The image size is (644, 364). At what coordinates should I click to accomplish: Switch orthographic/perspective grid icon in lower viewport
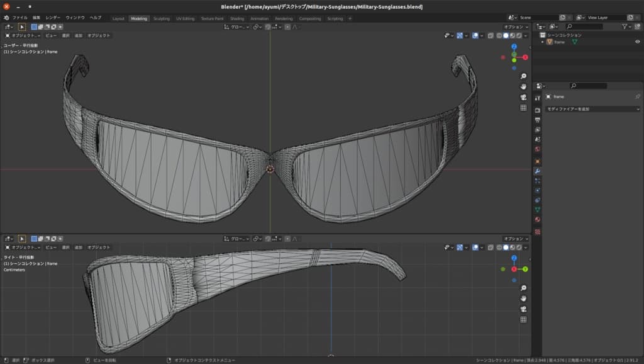[x=523, y=319]
